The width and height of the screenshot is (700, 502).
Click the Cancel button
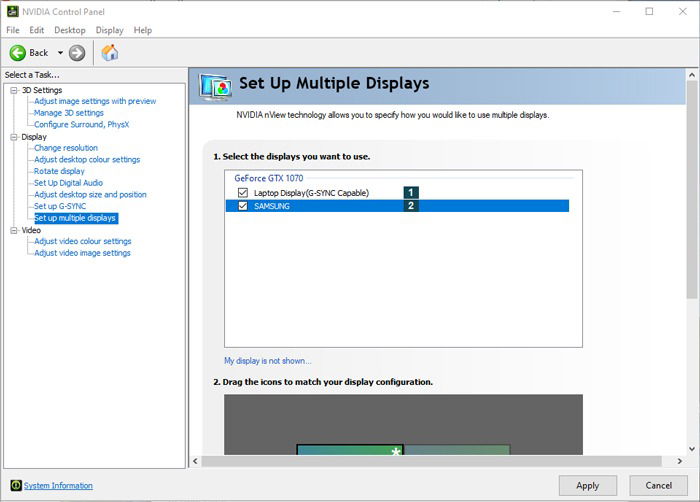(x=658, y=485)
